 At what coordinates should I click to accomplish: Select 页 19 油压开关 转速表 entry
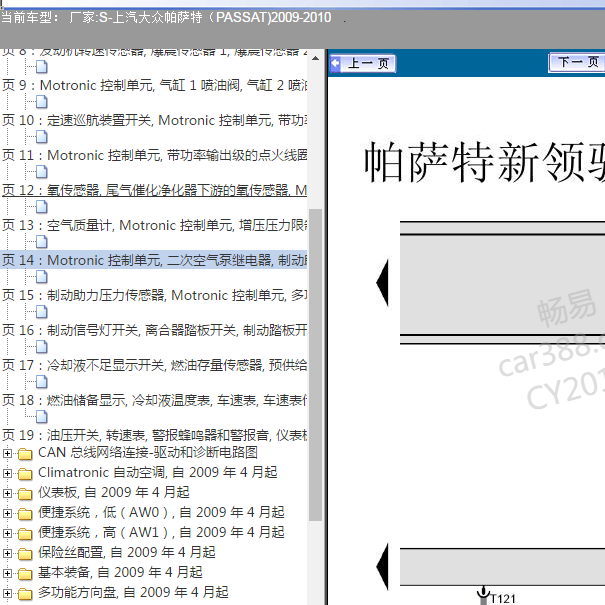[154, 435]
